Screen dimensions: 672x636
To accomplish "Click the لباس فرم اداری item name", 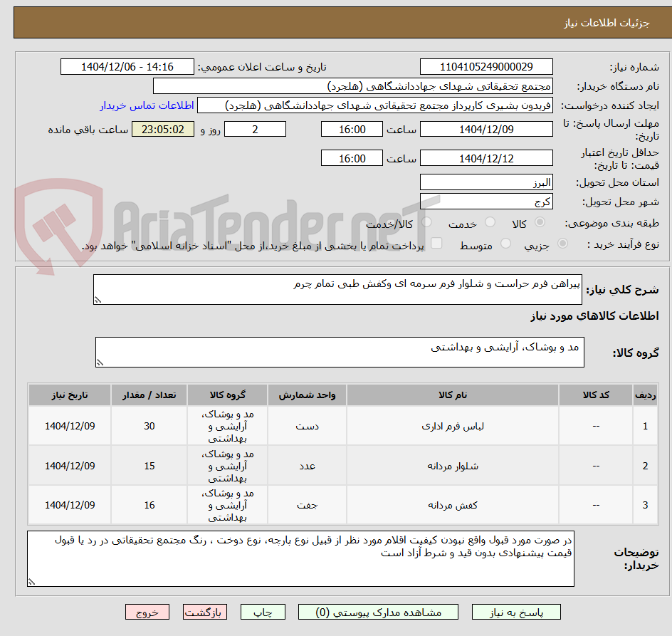I will tap(453, 427).
